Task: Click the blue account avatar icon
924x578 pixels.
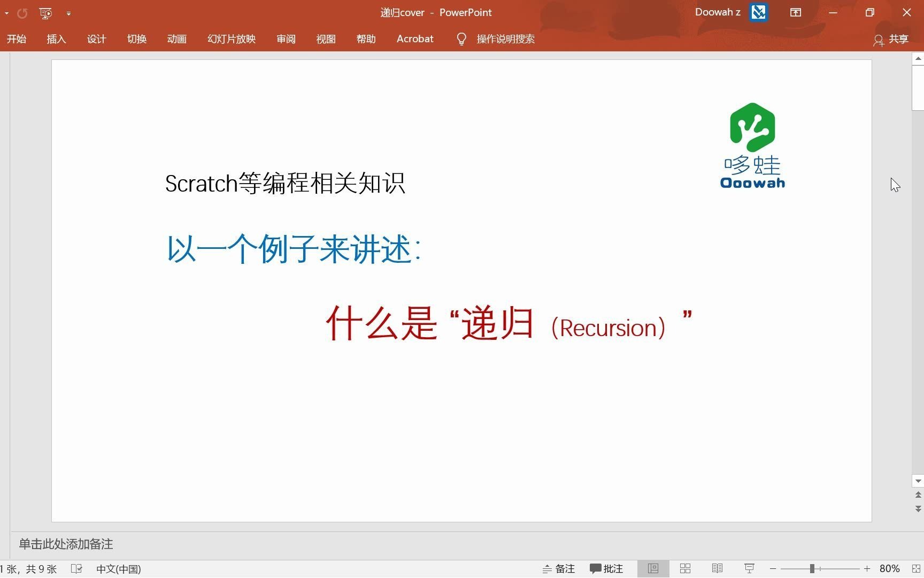Action: click(x=758, y=12)
